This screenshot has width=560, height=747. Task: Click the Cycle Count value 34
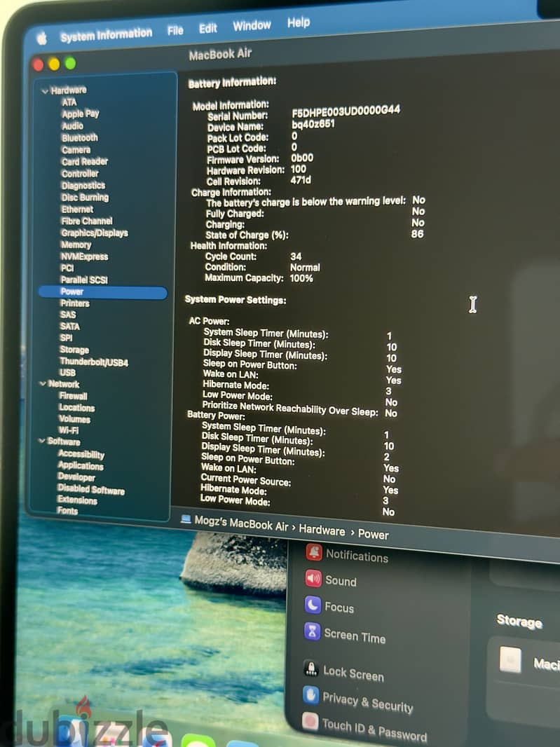point(296,256)
